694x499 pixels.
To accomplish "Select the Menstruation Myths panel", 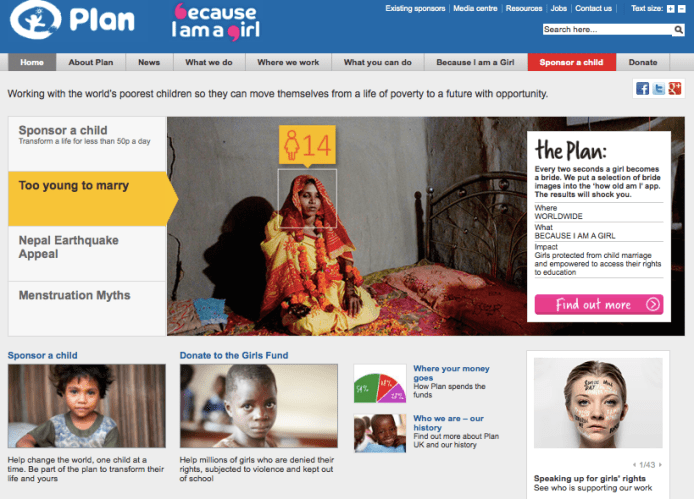I will 87,309.
